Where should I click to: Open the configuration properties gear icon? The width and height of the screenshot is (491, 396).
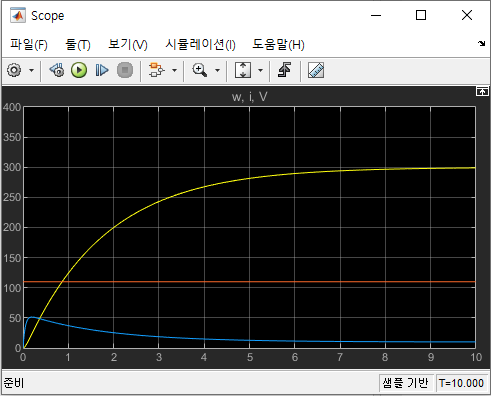pyautogui.click(x=14, y=70)
